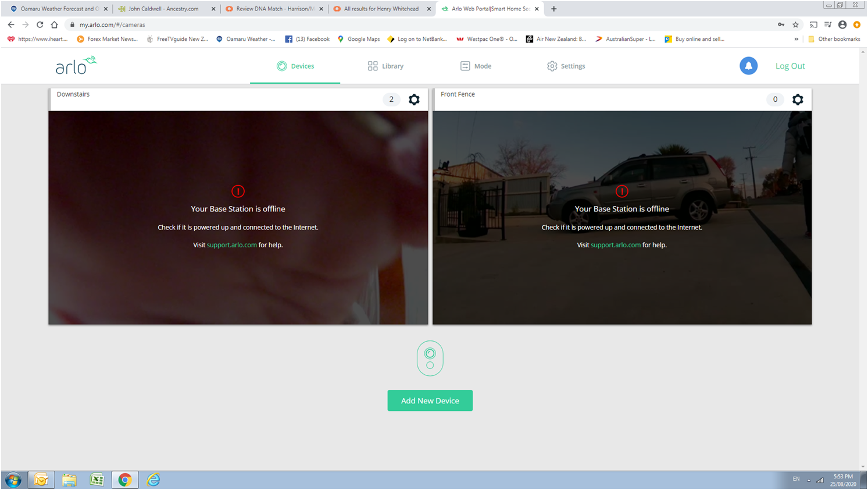Click the camera device icon above Add New Device
868x490 pixels.
click(430, 358)
